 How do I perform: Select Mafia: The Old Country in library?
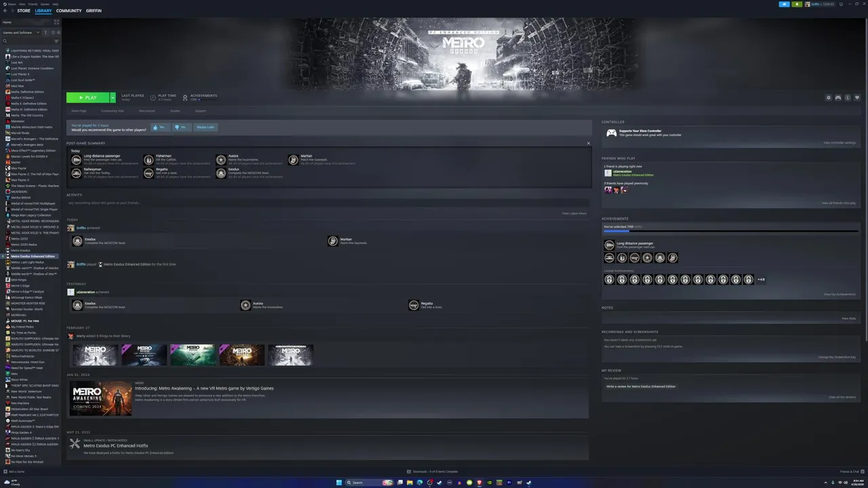point(26,115)
